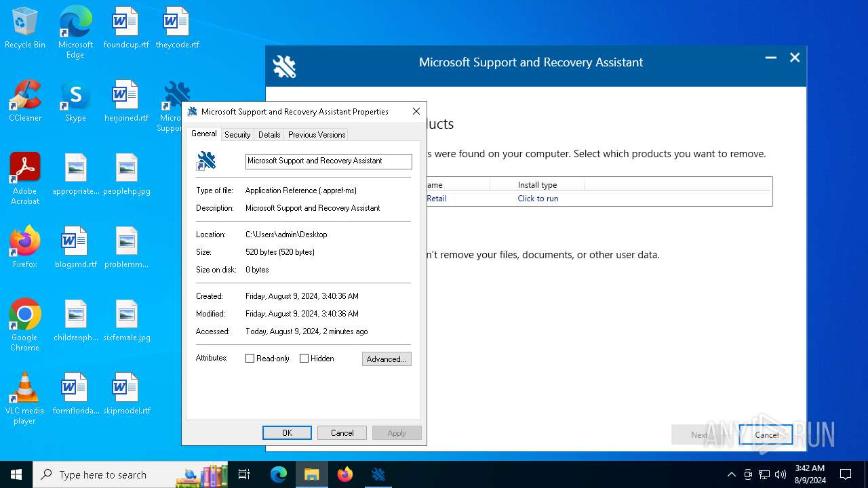This screenshot has height=488, width=868.
Task: Launch Microsoft Edge from the desktop
Action: (x=75, y=33)
